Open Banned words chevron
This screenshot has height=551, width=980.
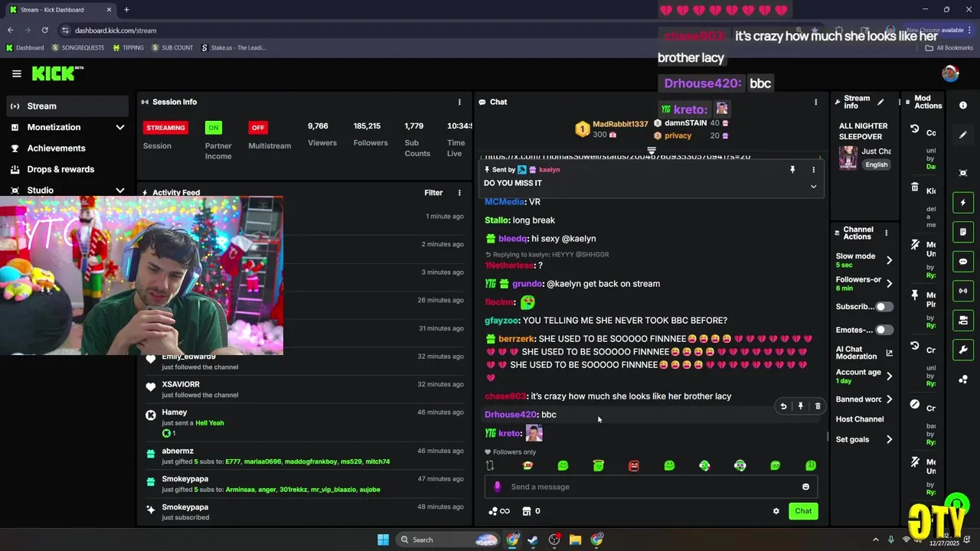point(889,399)
